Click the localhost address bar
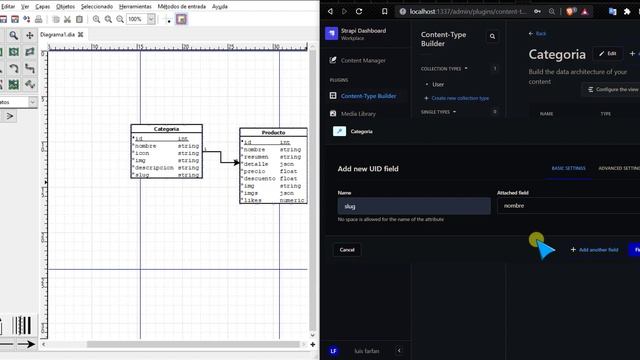The height and width of the screenshot is (360, 640). tap(467, 11)
